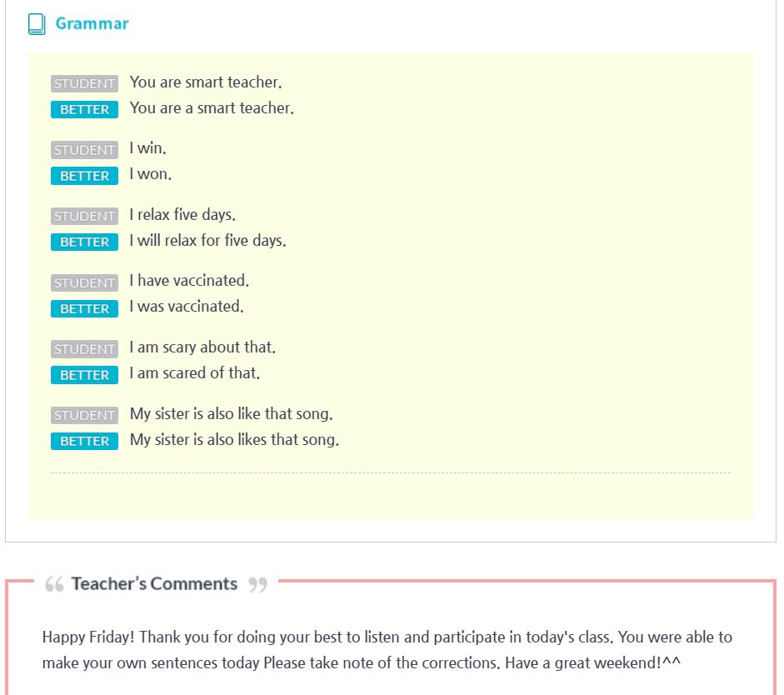This screenshot has height=695, width=784.
Task: Click STUDENT badge beside 'You are smart teacher'
Action: coord(84,83)
